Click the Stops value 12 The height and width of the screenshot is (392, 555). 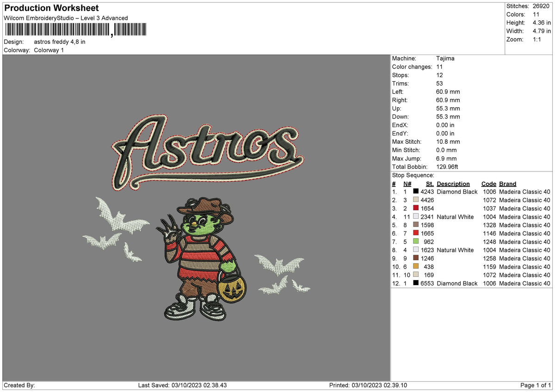coord(439,75)
